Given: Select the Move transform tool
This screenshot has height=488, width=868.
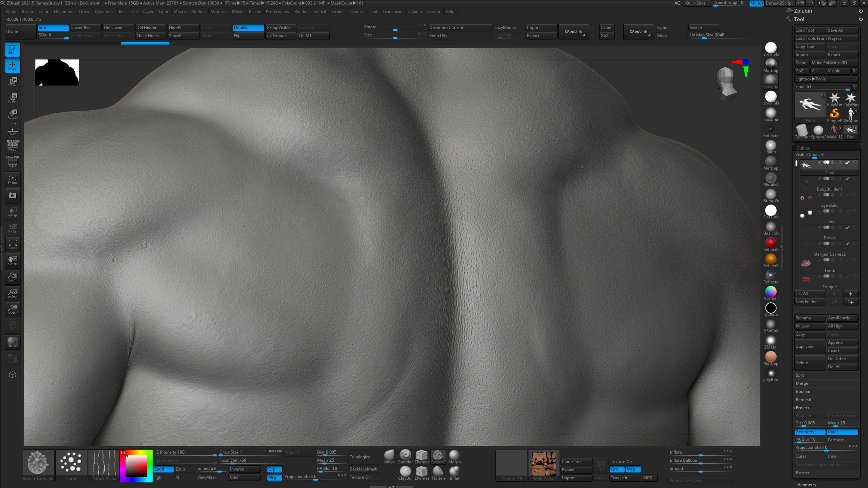Looking at the screenshot, I should coord(12,82).
